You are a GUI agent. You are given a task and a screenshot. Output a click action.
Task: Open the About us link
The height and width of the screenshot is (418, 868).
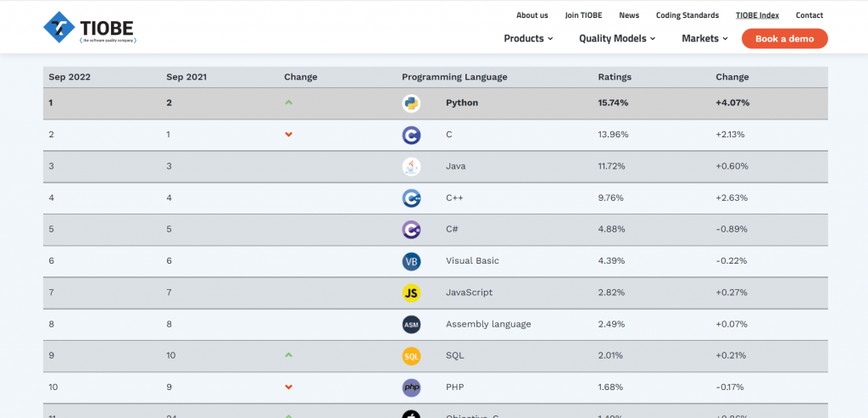pos(532,15)
